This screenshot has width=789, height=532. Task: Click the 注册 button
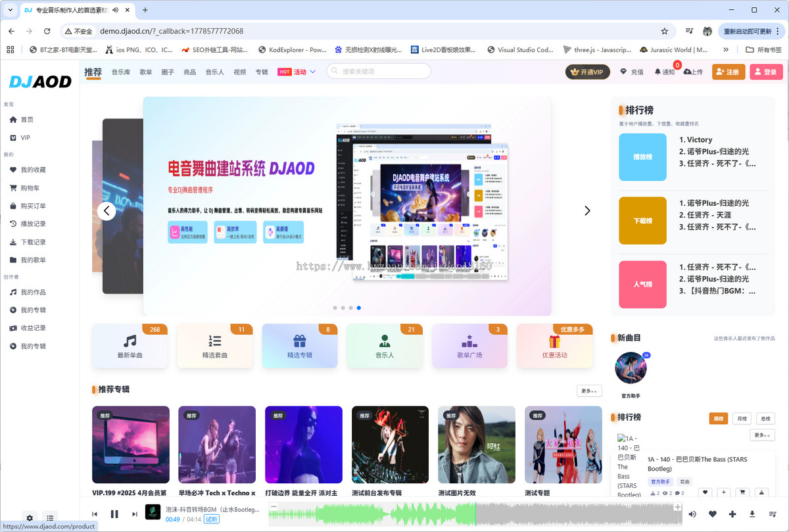pos(729,72)
